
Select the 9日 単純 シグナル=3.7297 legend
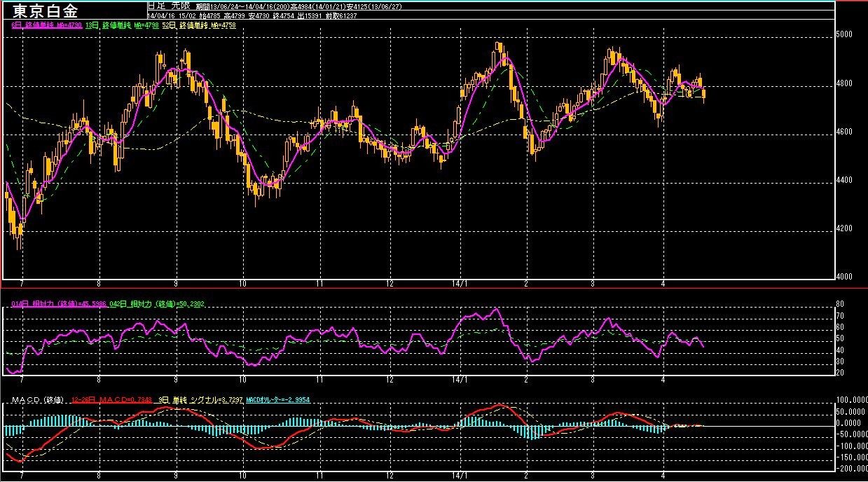pyautogui.click(x=200, y=401)
